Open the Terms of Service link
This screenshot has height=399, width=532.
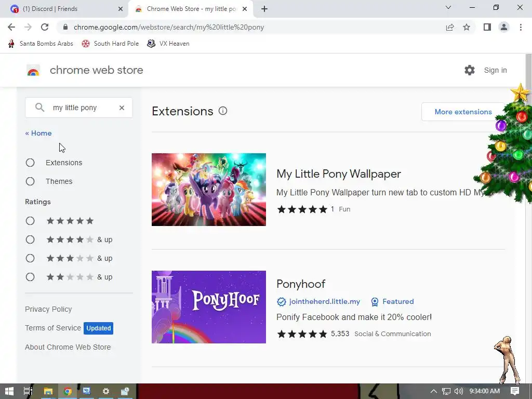pos(53,328)
